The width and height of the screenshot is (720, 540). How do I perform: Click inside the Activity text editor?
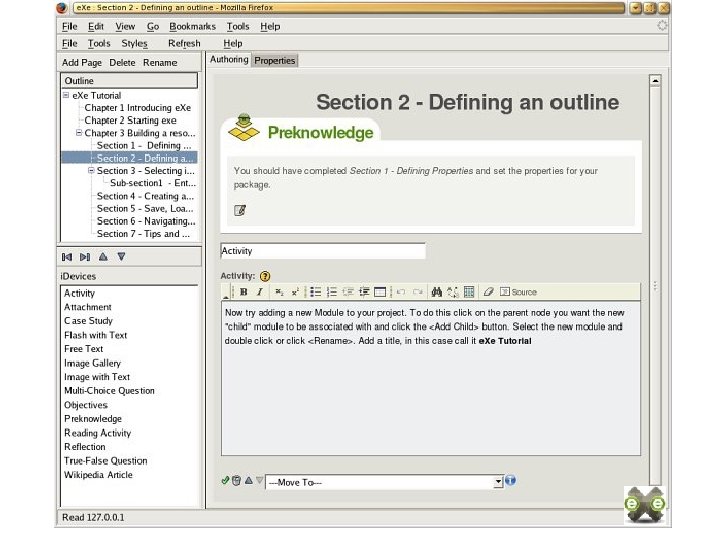[431, 379]
